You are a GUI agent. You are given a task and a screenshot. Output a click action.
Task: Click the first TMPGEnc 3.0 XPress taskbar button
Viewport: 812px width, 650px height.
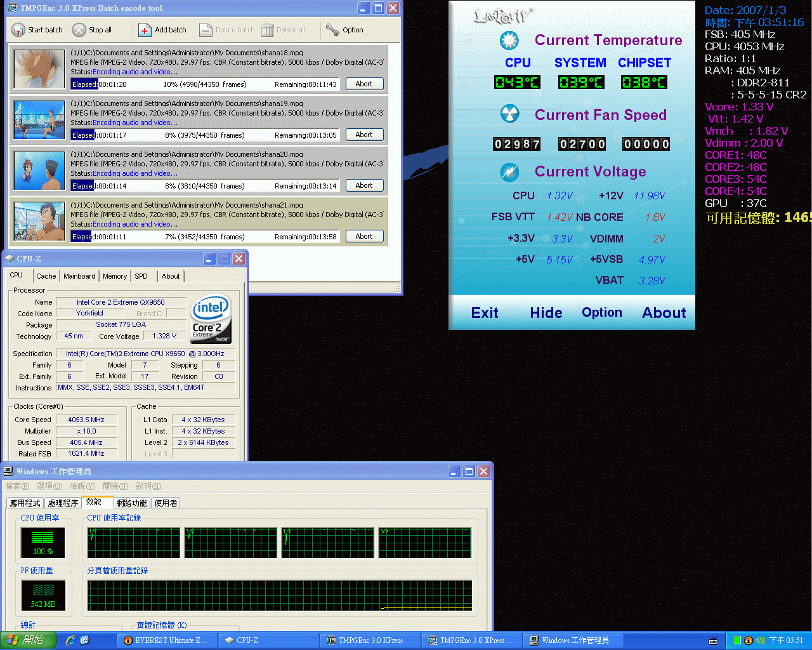370,640
